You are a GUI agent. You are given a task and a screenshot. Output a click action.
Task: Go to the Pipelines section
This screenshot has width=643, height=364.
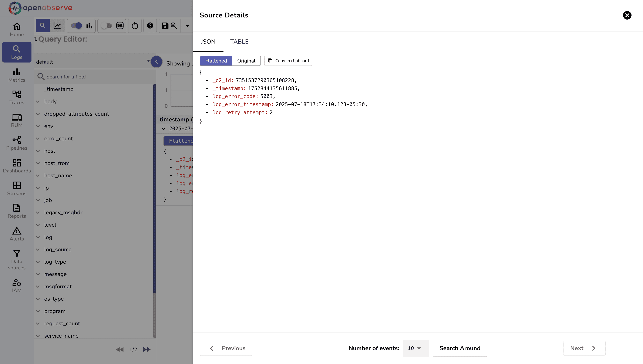17,143
